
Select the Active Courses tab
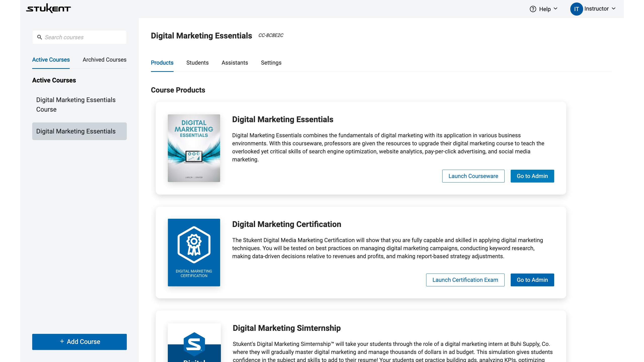click(x=51, y=60)
